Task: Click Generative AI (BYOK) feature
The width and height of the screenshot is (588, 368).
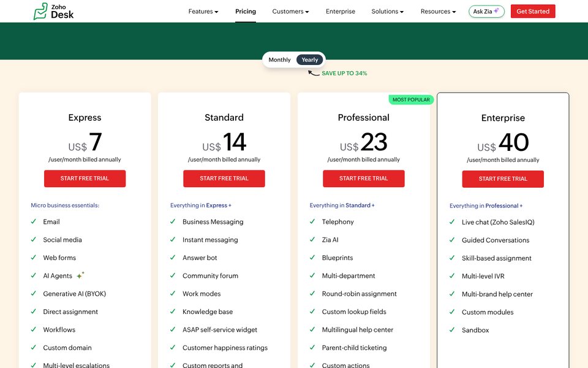Action: tap(74, 294)
